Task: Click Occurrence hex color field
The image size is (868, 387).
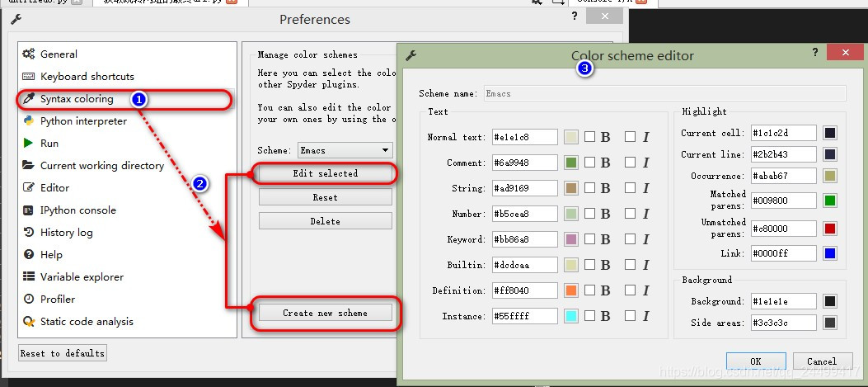Action: point(784,176)
